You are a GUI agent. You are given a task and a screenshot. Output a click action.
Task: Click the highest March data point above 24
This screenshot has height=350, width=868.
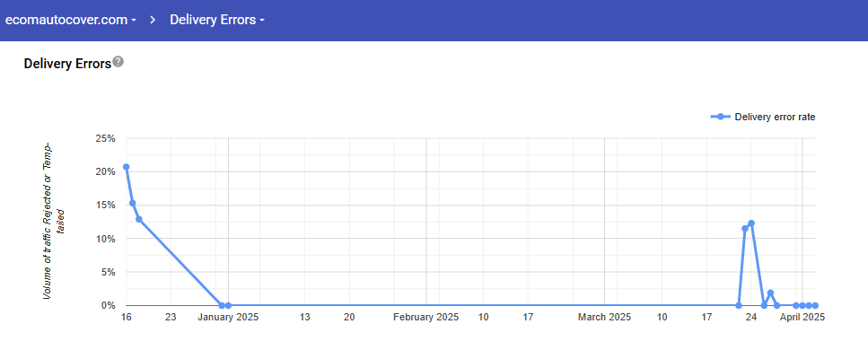(x=751, y=223)
